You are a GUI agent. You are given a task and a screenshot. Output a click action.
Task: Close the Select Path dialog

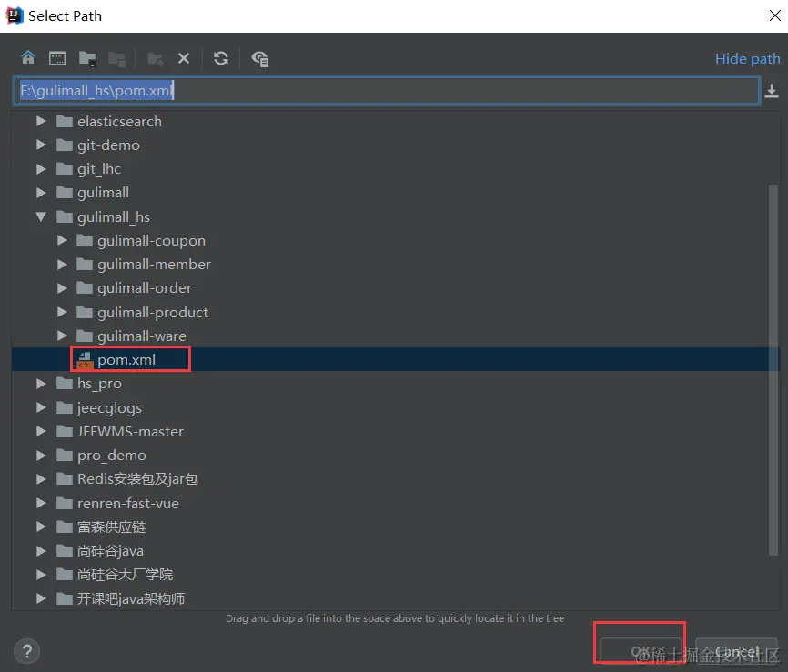[774, 15]
